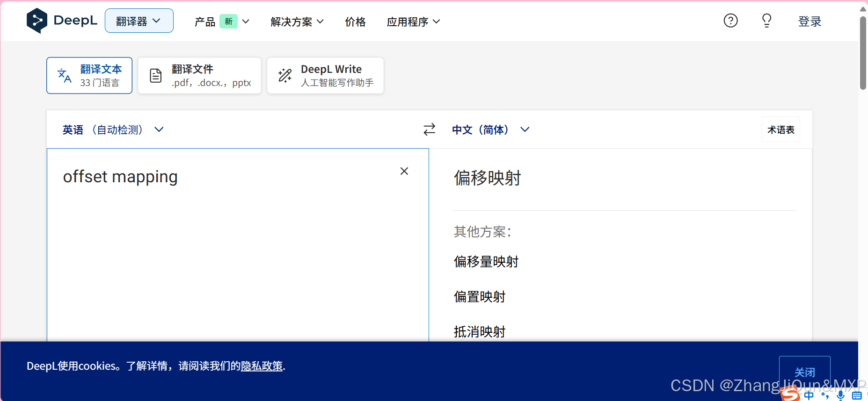Screen dimensions: 868x401
Task: Choose alternative translation 偏移量映射
Action: tap(486, 262)
